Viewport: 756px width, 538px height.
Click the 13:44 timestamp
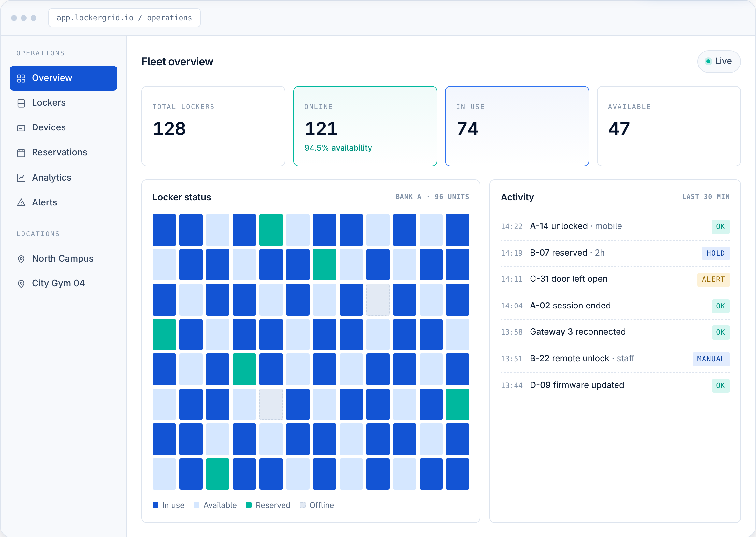pyautogui.click(x=511, y=386)
